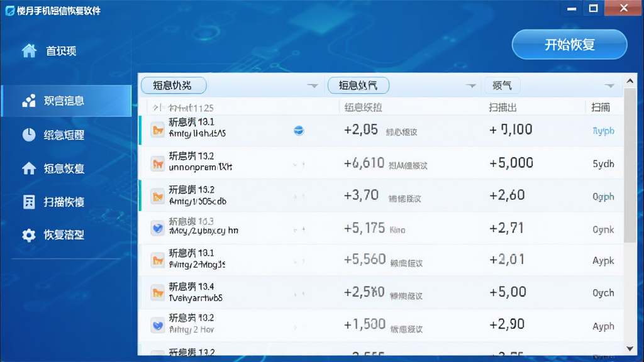
Task: Click the +5,560 value cell
Action: (x=365, y=259)
